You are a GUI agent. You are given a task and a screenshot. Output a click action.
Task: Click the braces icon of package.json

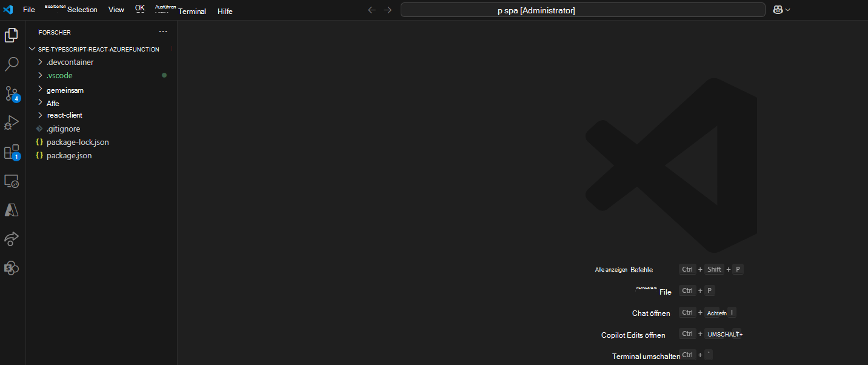(39, 155)
